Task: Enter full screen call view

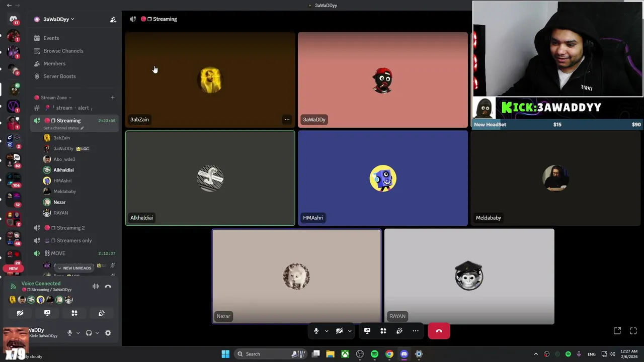Action: coord(633,331)
